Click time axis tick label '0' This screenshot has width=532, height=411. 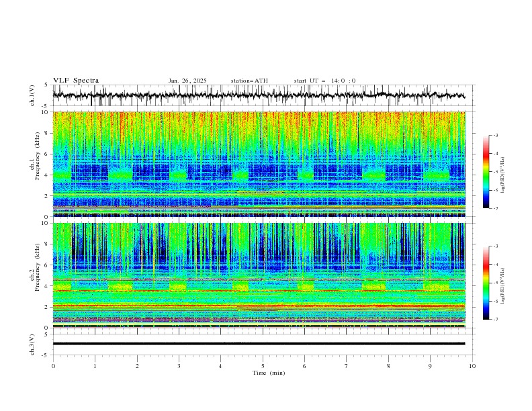click(53, 366)
